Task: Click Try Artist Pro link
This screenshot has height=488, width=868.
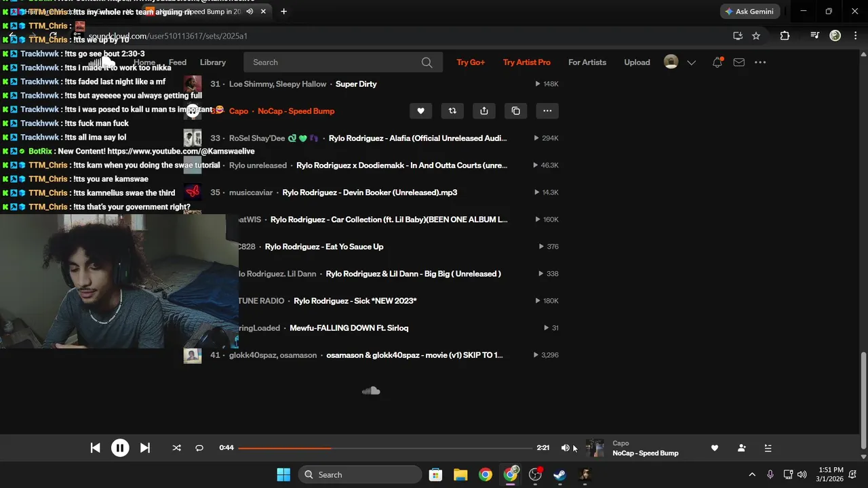Action: (527, 62)
